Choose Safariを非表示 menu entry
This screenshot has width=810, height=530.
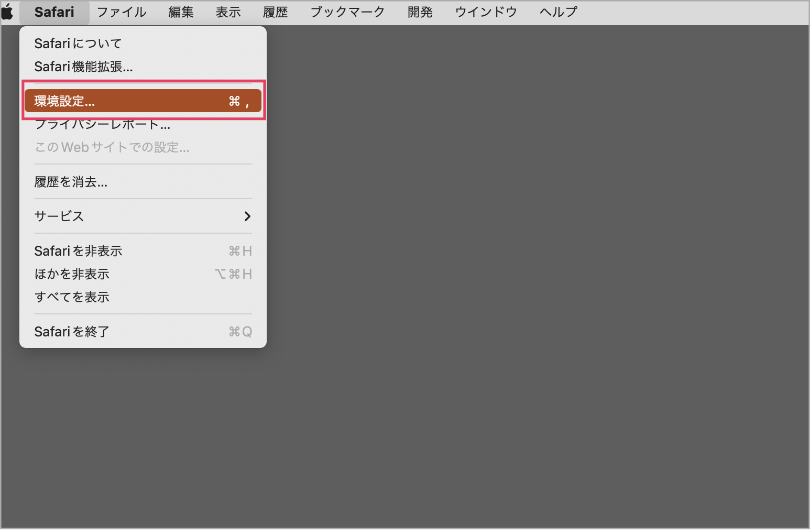(x=143, y=251)
